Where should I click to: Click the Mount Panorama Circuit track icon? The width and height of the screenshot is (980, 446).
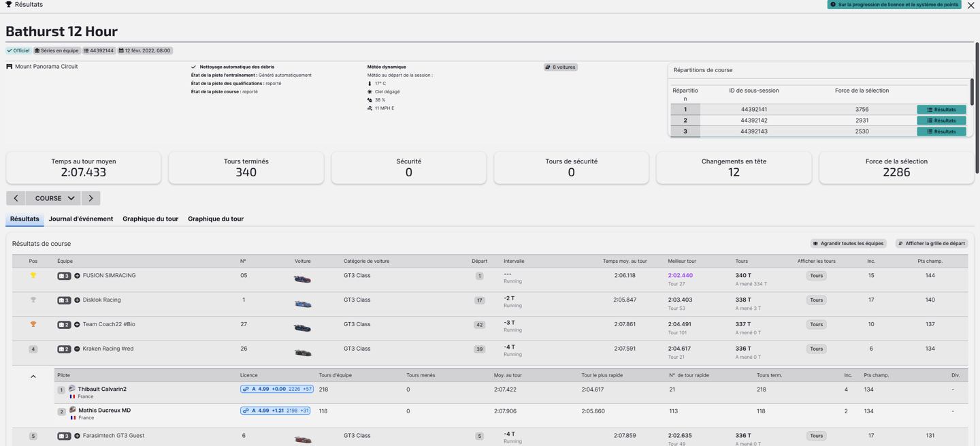[10, 67]
